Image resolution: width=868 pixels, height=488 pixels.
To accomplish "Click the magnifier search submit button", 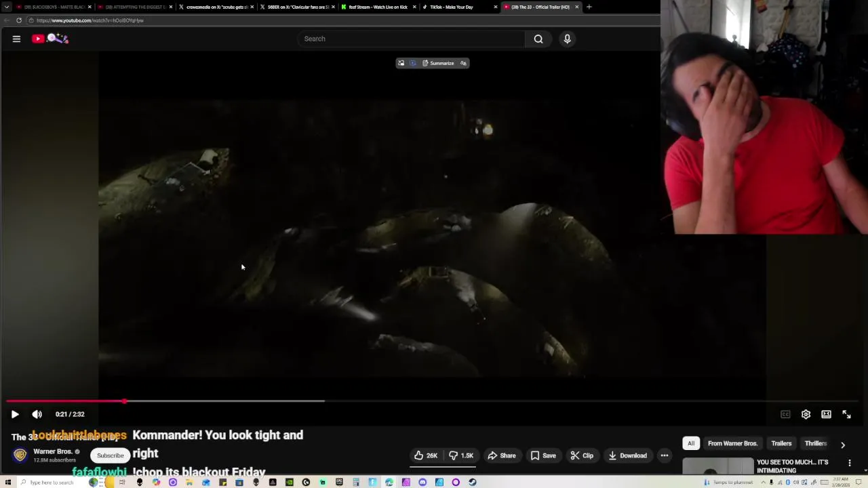I will click(x=538, y=39).
